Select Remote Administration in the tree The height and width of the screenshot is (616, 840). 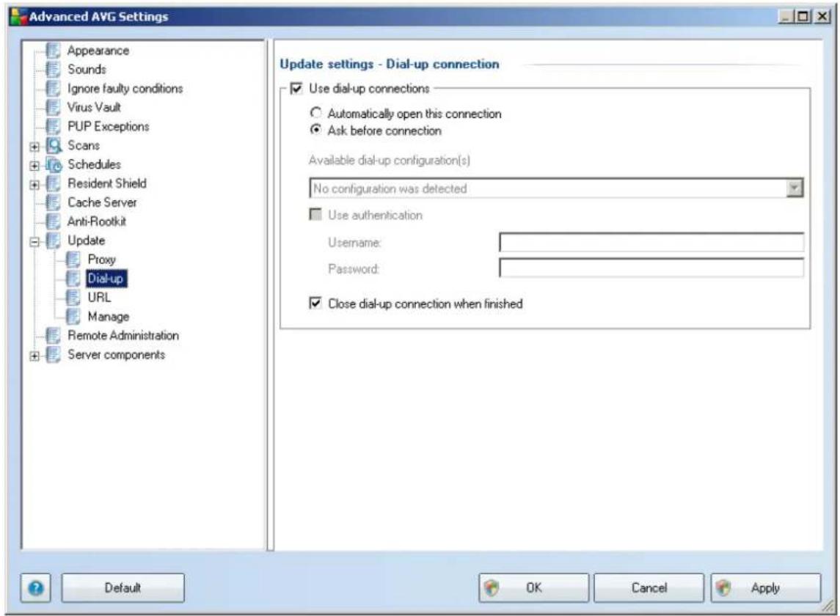point(123,336)
